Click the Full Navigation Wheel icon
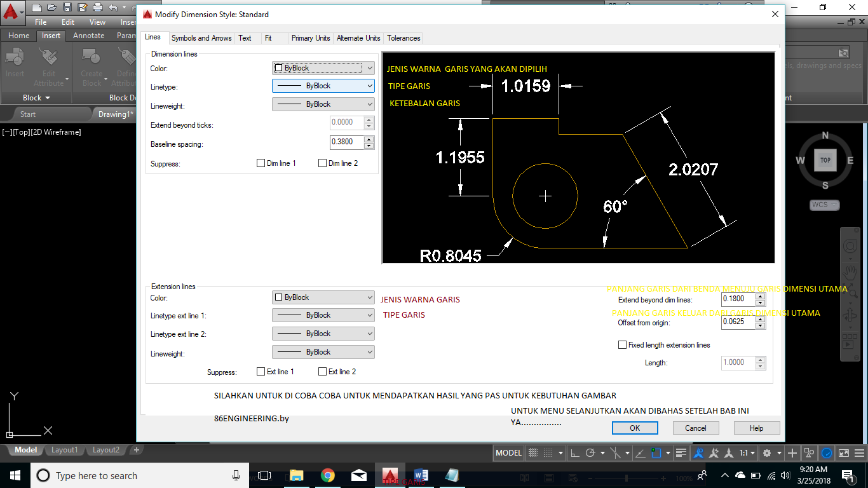 coord(850,246)
